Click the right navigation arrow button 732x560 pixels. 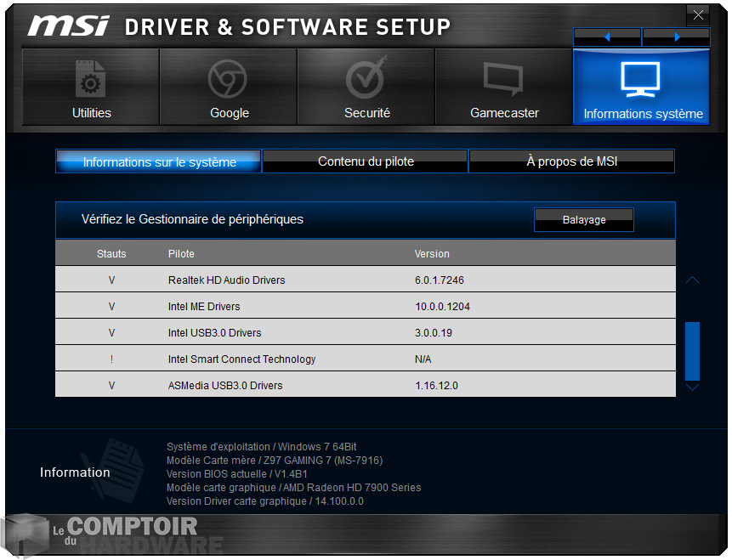[677, 37]
